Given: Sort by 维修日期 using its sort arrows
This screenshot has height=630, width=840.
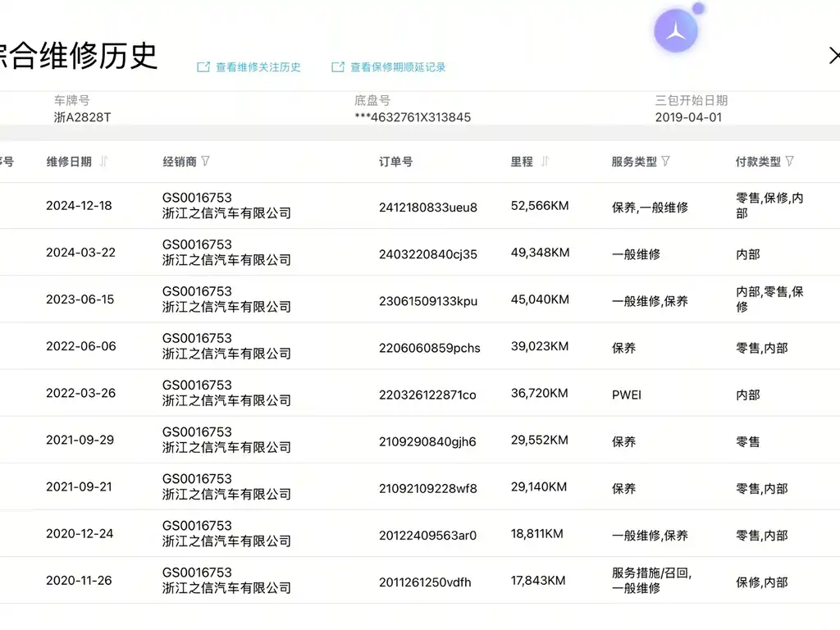Looking at the screenshot, I should (x=104, y=162).
